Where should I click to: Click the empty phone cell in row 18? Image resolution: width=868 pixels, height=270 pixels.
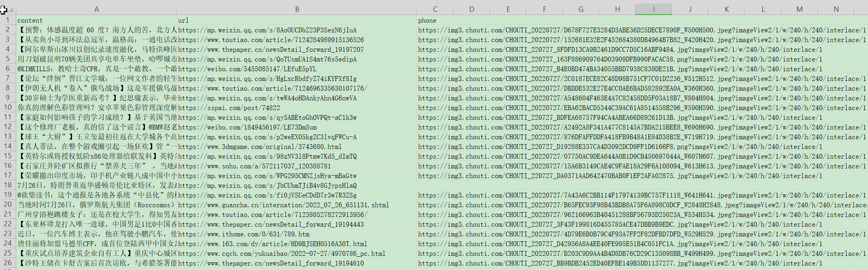(435, 185)
